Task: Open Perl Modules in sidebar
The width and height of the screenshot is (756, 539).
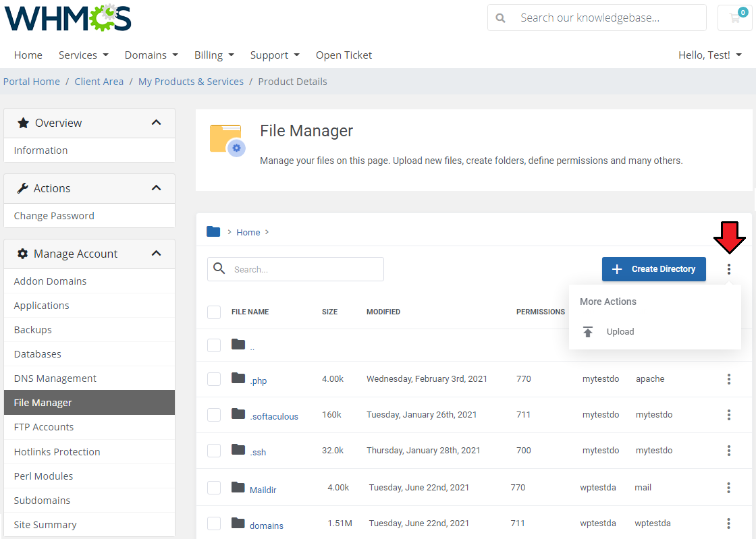Action: [89, 476]
